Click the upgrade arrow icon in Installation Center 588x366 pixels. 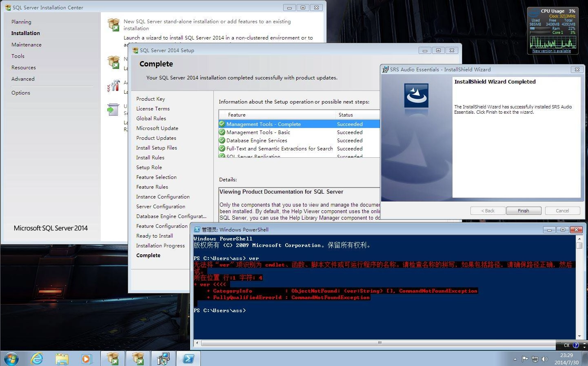(113, 110)
